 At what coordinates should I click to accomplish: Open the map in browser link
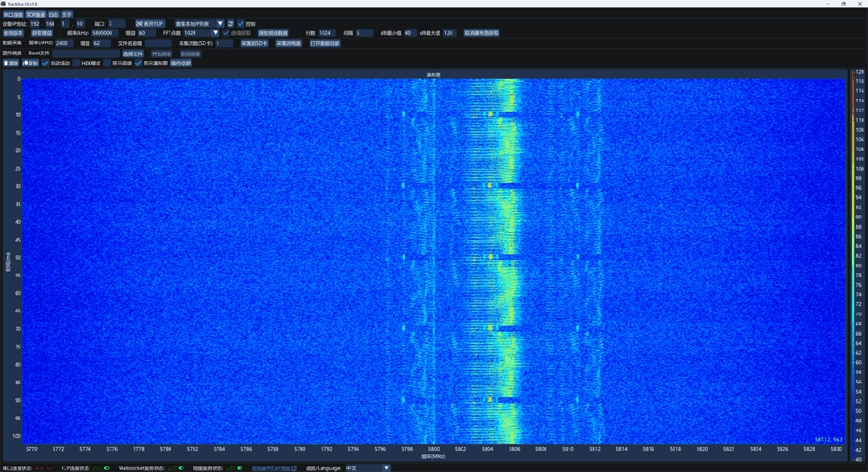[x=274, y=468]
